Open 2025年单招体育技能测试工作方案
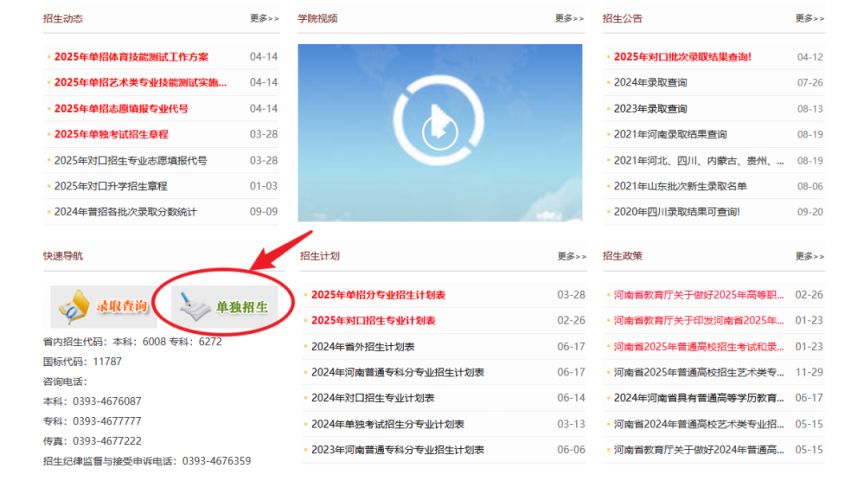The height and width of the screenshot is (481, 864). [x=131, y=57]
